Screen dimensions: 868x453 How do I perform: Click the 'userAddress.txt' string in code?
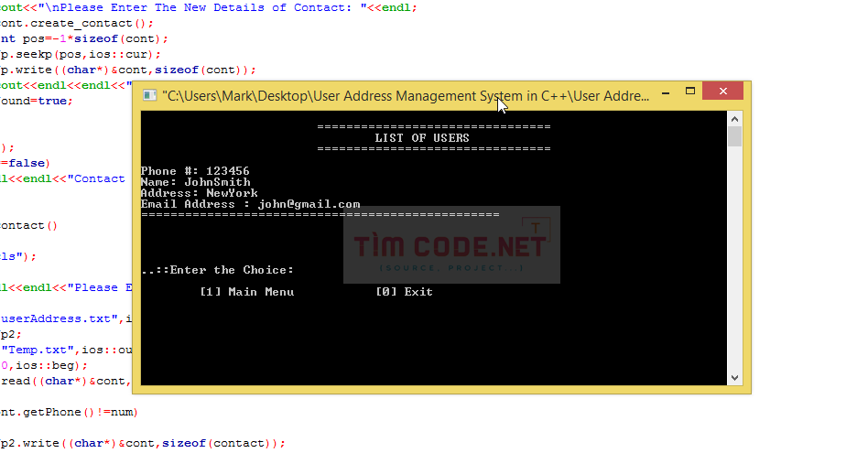click(x=60, y=318)
